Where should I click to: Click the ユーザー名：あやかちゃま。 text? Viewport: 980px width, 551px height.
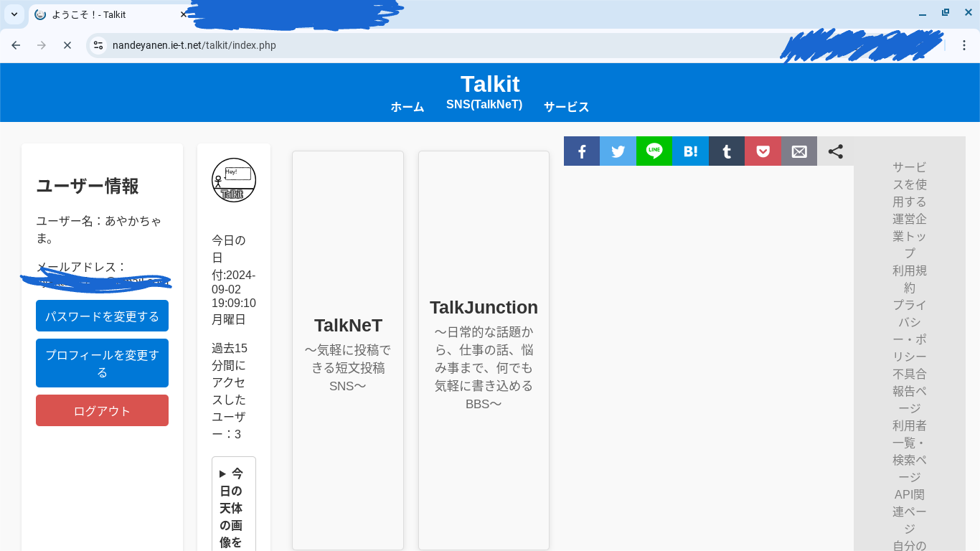[99, 230]
